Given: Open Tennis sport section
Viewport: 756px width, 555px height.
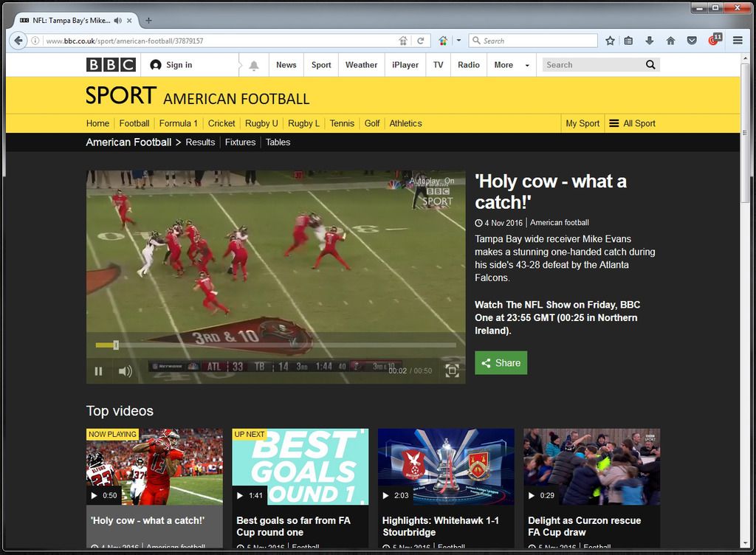Looking at the screenshot, I should pyautogui.click(x=342, y=123).
